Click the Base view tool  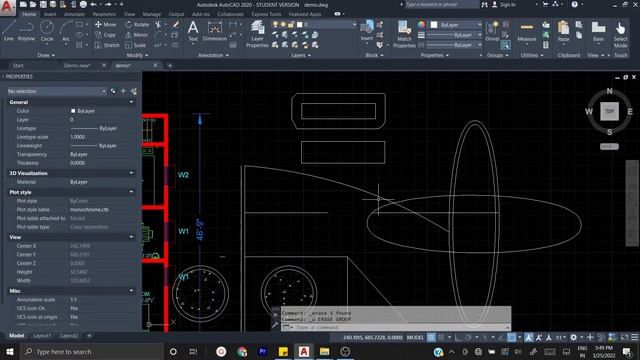pyautogui.click(x=598, y=31)
